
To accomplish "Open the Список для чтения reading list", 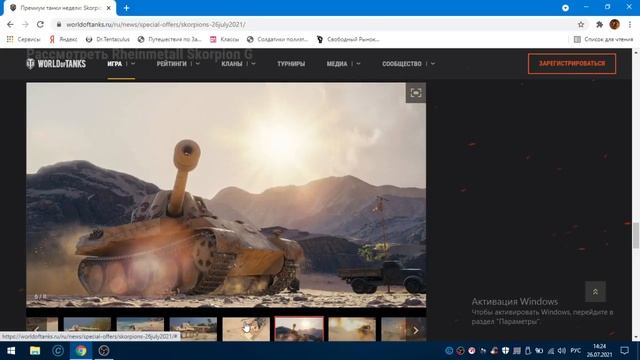I will 603,39.
